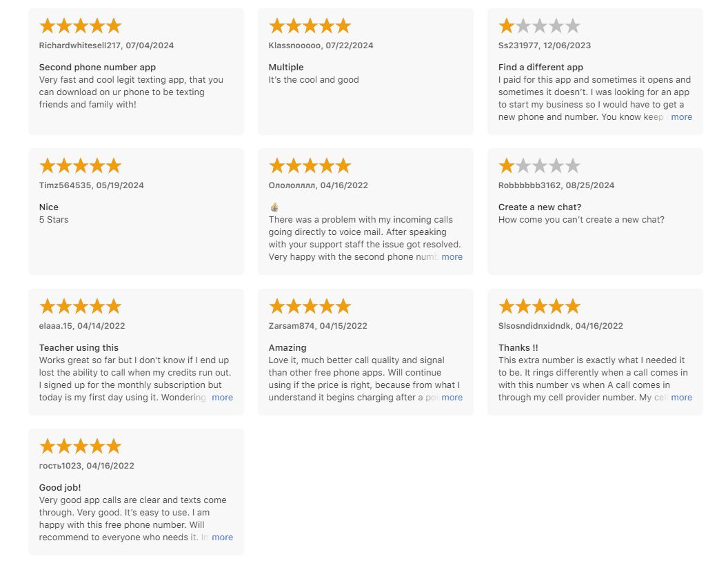728x563 pixels.
Task: Click the one-star rating on Ss231977's review
Action: coord(540,26)
